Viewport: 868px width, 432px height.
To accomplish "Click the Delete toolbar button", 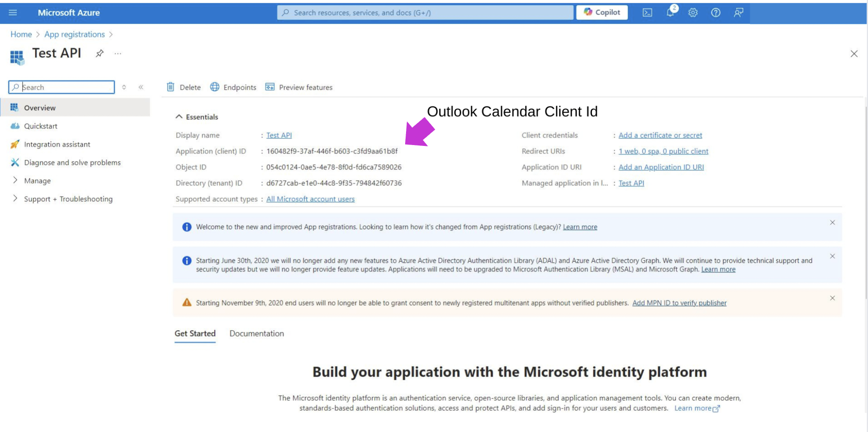I will 184,87.
